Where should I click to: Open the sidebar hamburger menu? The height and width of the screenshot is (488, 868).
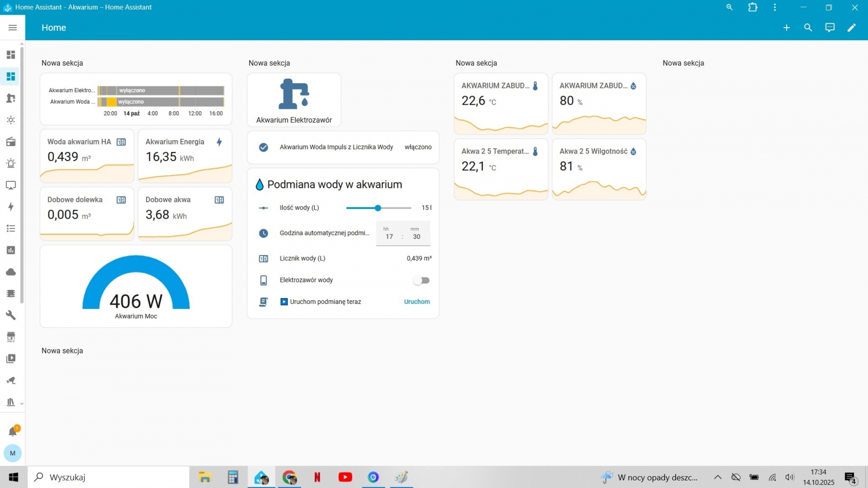(x=12, y=28)
